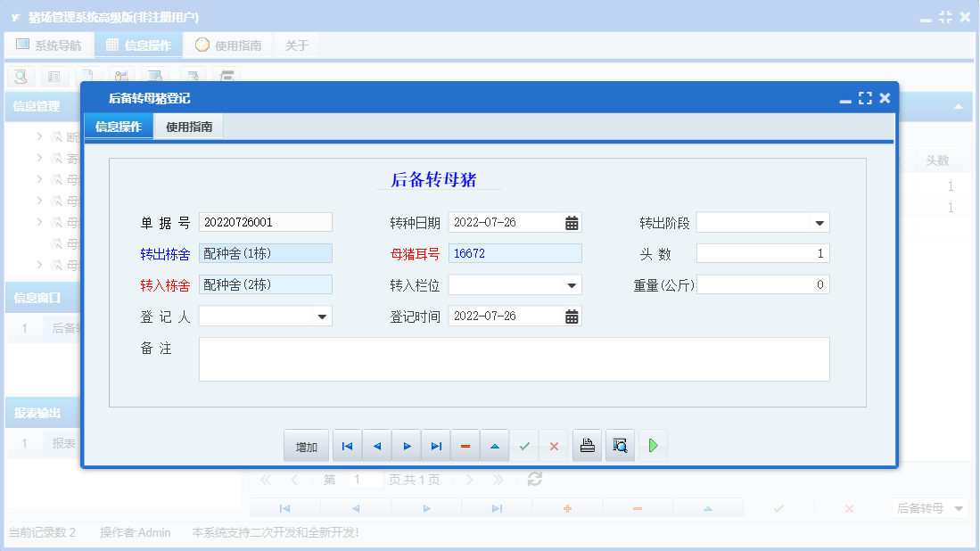Click inside the 备注 remarks field
Viewport: 980px width, 551px height.
514,358
